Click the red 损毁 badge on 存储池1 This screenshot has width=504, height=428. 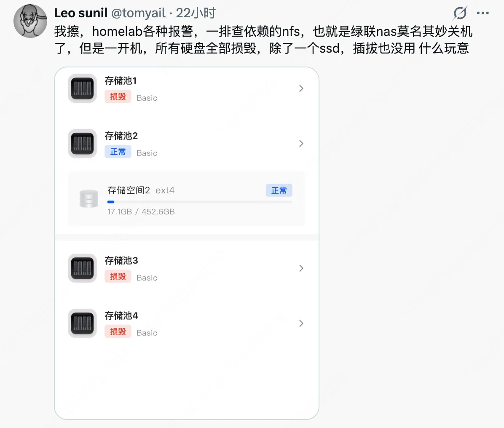pos(118,97)
